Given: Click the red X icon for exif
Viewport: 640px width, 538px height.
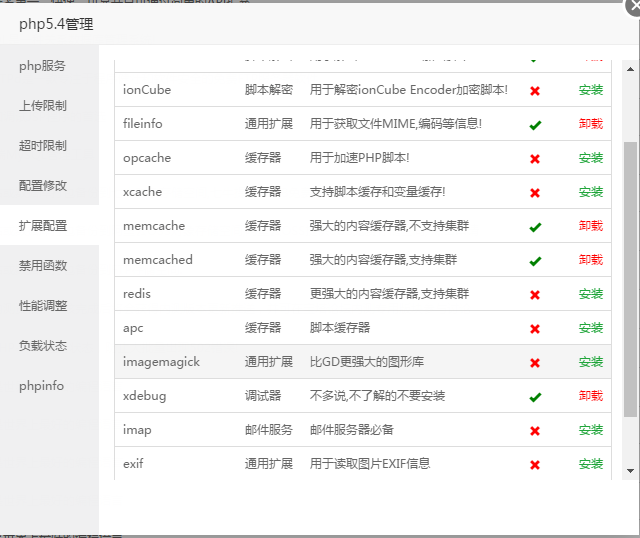Looking at the screenshot, I should pos(535,465).
